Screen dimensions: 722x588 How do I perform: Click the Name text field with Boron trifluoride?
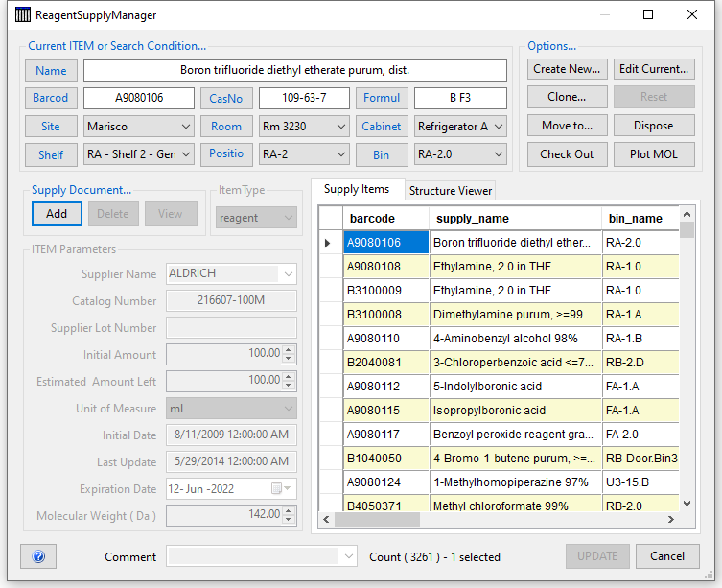[x=295, y=70]
